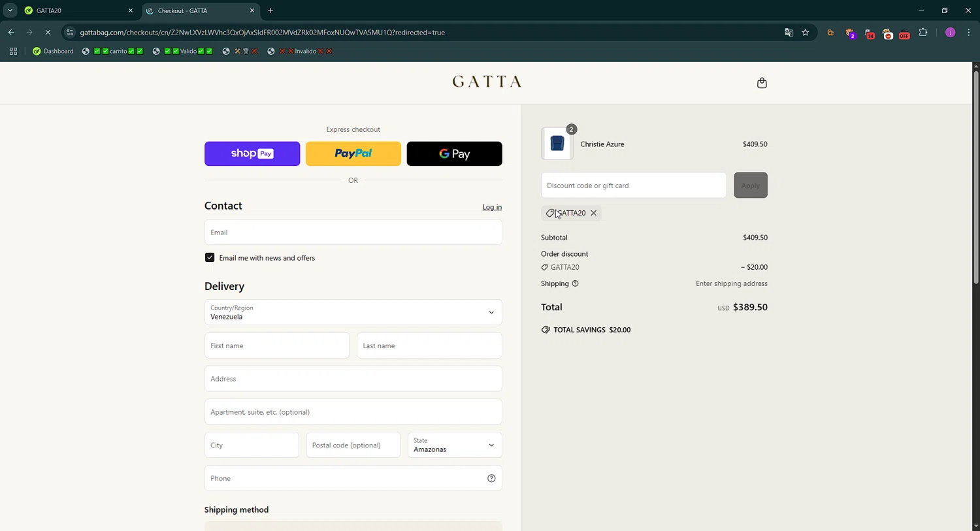Apply the discount code
The width and height of the screenshot is (980, 531).
click(x=750, y=185)
